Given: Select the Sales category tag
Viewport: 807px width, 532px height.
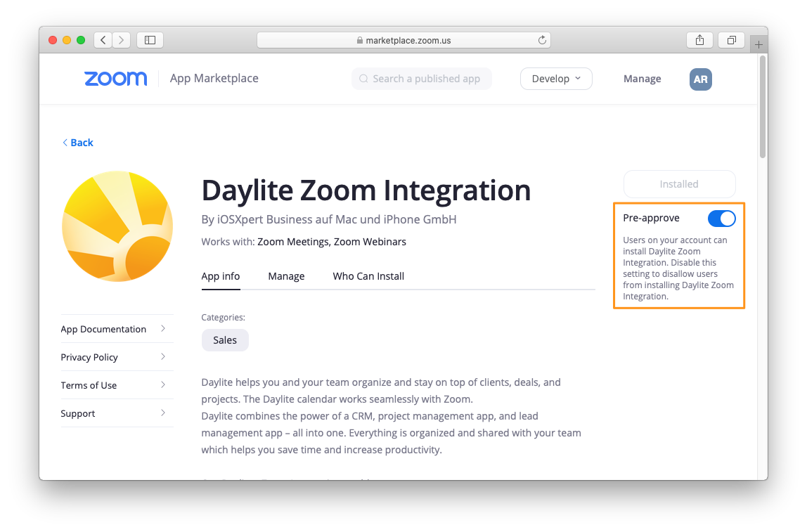Looking at the screenshot, I should tap(225, 340).
